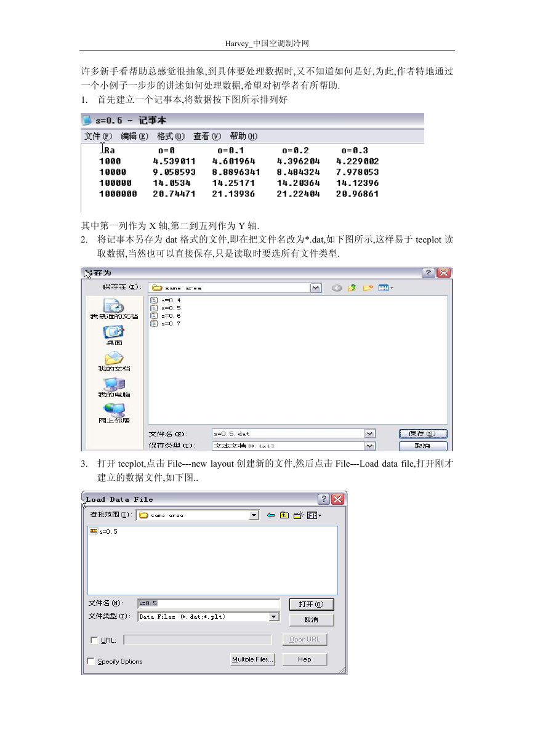Open the 帮助 menu in Notepad
This screenshot has height=756, width=535.
[243, 136]
